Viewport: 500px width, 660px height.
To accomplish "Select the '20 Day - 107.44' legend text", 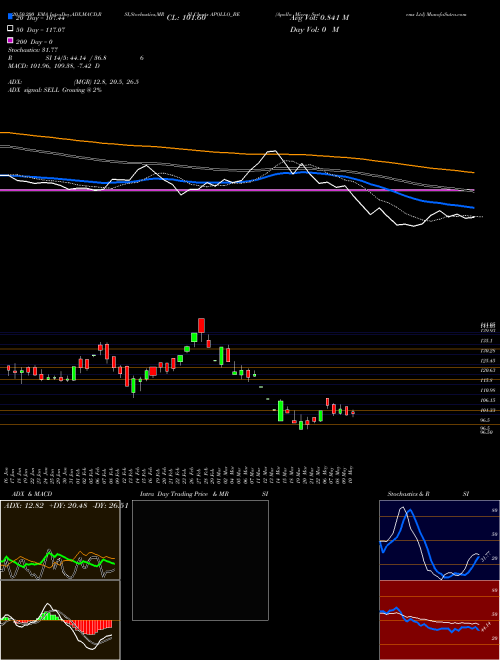I will pos(40,19).
